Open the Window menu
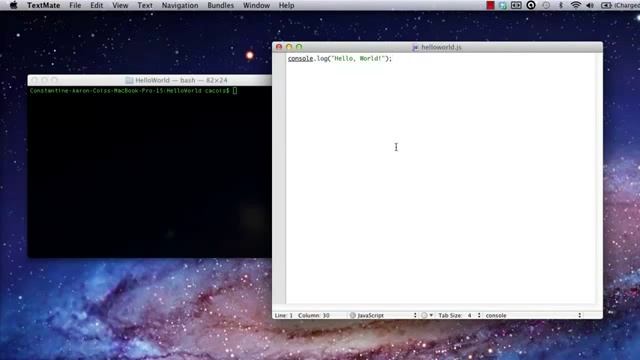640x360 pixels. (256, 5)
